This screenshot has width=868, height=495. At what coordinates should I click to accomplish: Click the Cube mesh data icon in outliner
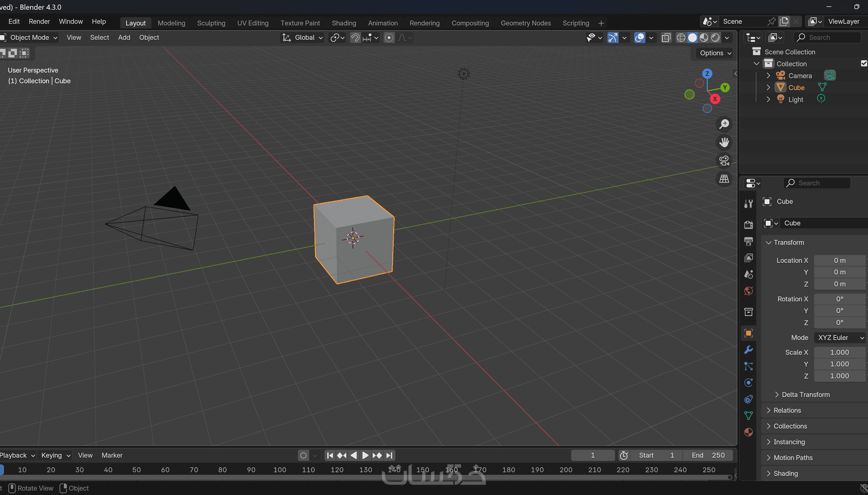pyautogui.click(x=822, y=87)
